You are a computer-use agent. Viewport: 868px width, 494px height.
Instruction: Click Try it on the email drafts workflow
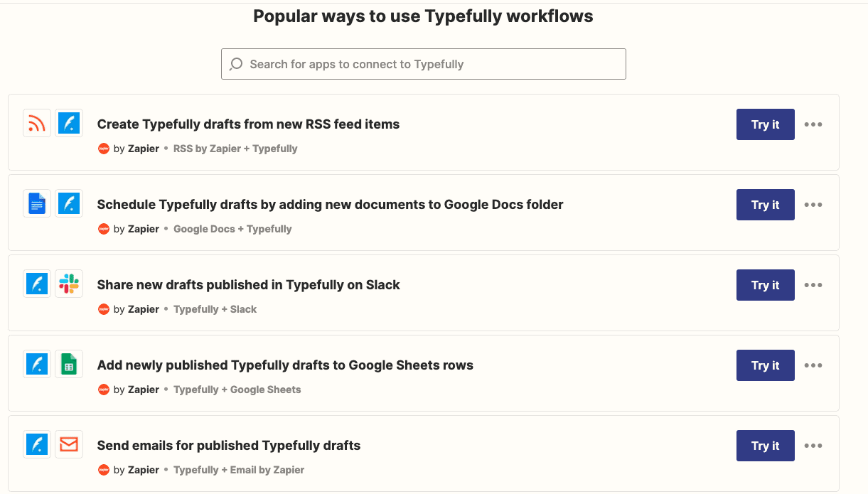(765, 446)
